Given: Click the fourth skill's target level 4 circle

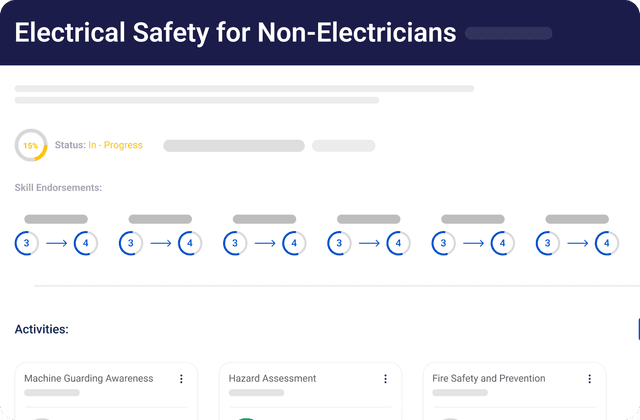Looking at the screenshot, I should pyautogui.click(x=398, y=242).
